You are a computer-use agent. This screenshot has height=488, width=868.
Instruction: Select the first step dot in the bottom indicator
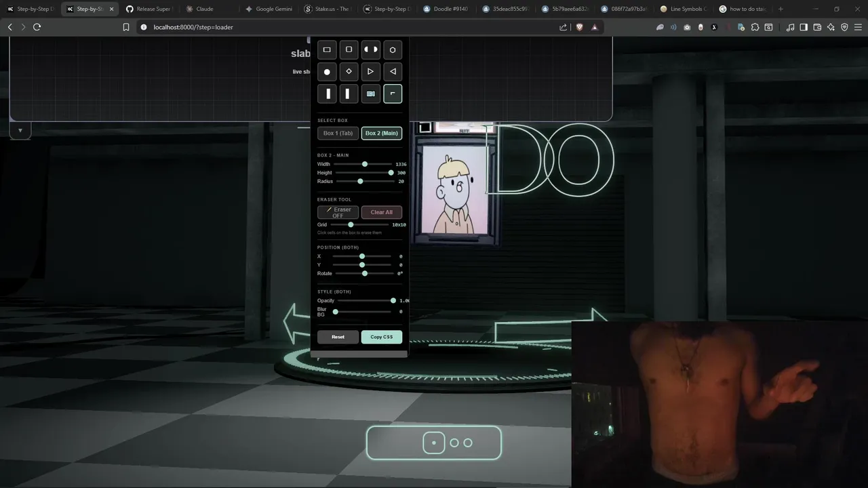click(x=434, y=443)
